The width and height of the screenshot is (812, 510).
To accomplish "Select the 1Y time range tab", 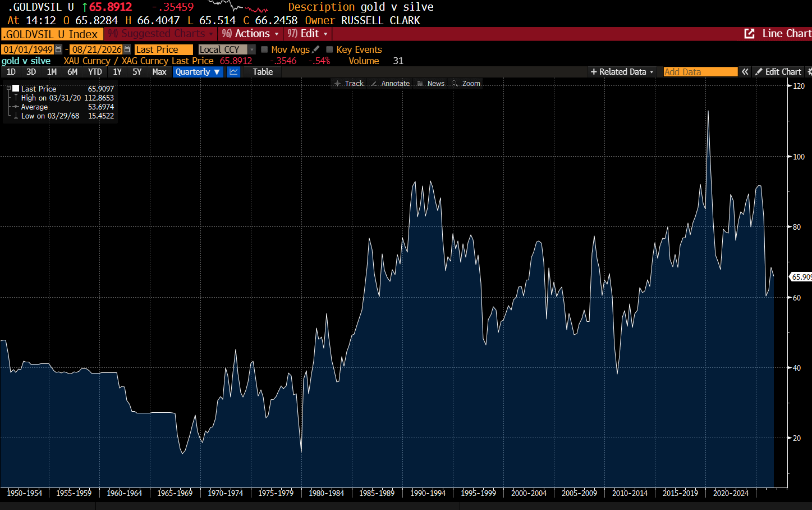I will (117, 72).
